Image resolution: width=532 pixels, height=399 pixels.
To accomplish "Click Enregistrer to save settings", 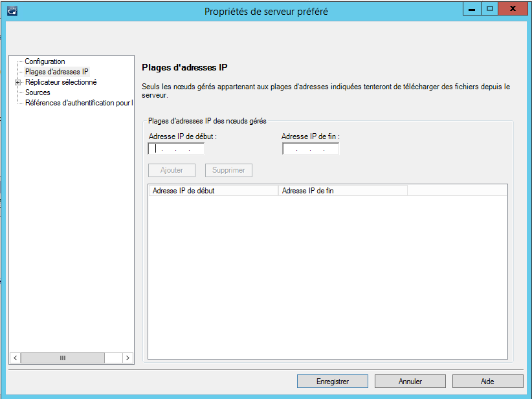I will [333, 382].
